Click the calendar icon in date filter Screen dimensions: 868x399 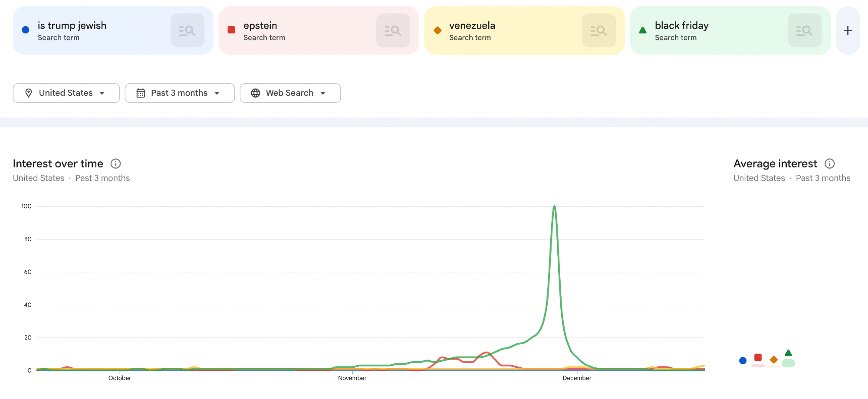[x=141, y=93]
